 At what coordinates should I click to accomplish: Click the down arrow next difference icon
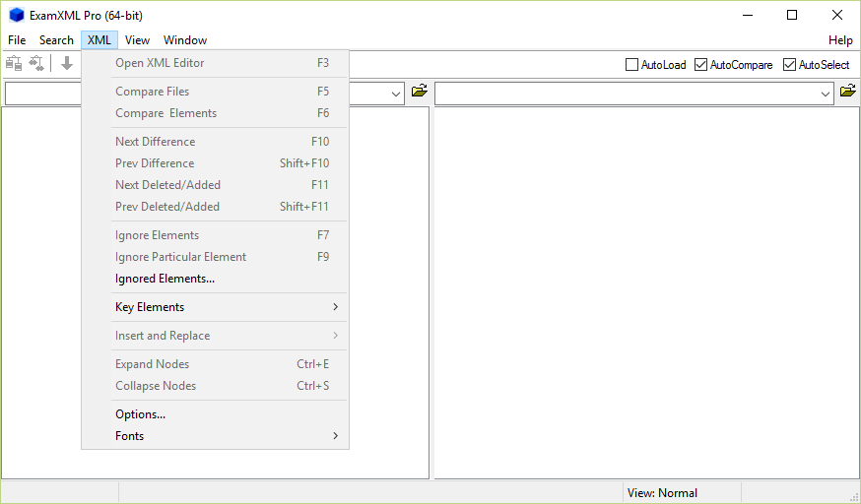67,64
